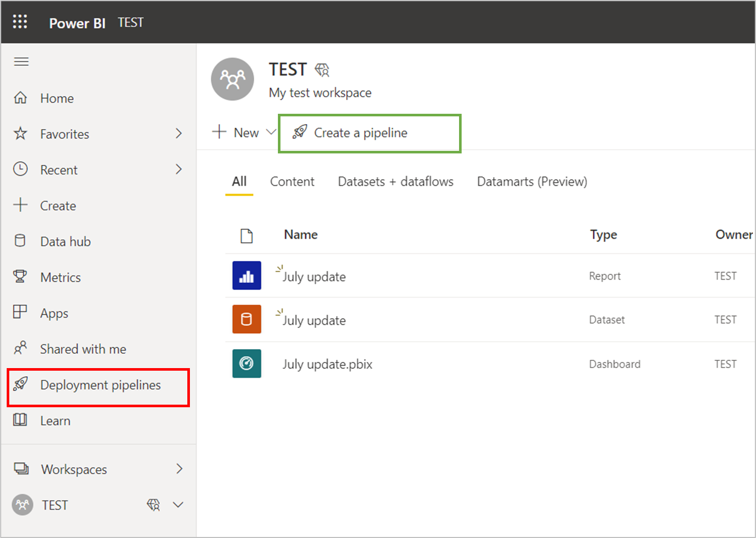Image resolution: width=756 pixels, height=538 pixels.
Task: Open the July update report icon
Action: click(x=247, y=275)
